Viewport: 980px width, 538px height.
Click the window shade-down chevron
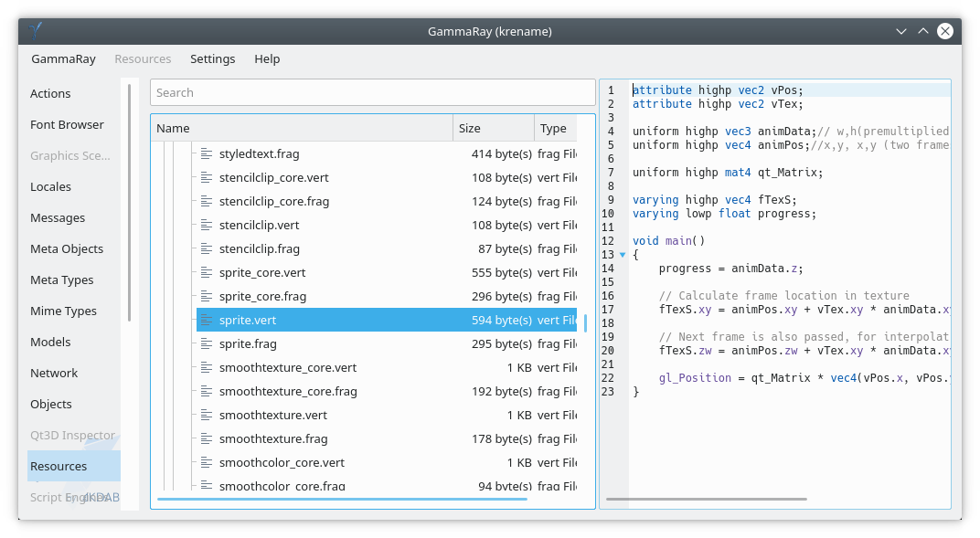(900, 31)
